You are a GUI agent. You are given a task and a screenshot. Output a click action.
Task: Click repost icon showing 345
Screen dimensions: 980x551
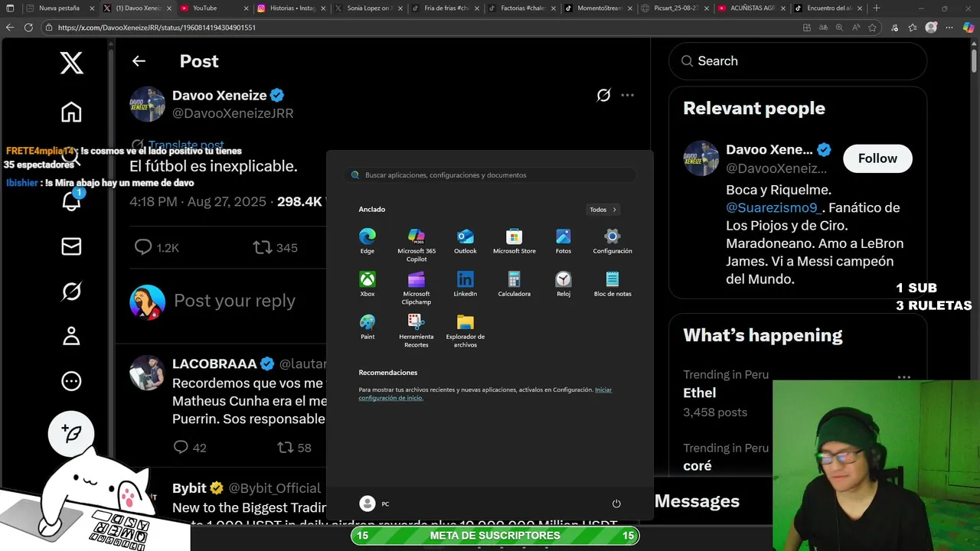pos(263,247)
